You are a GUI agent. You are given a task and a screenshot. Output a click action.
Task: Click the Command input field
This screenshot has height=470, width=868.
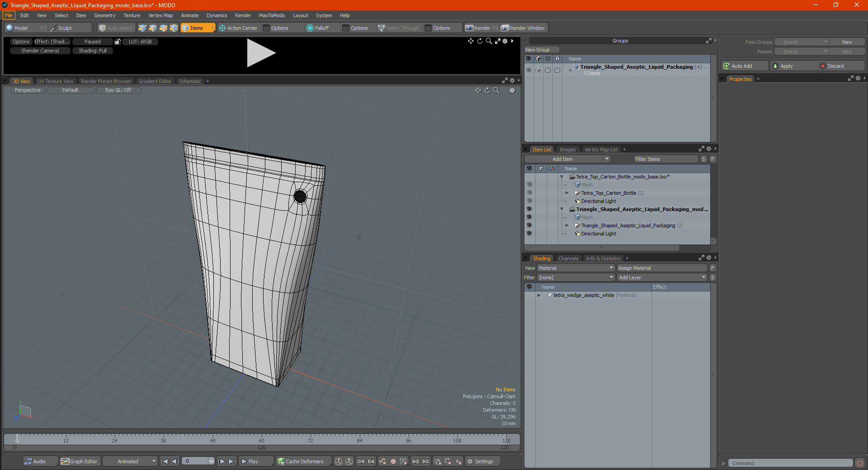pyautogui.click(x=790, y=463)
